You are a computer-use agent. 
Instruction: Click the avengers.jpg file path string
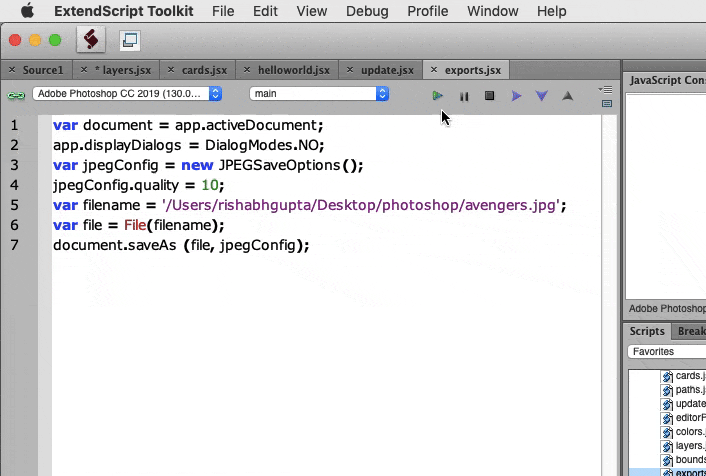coord(361,205)
